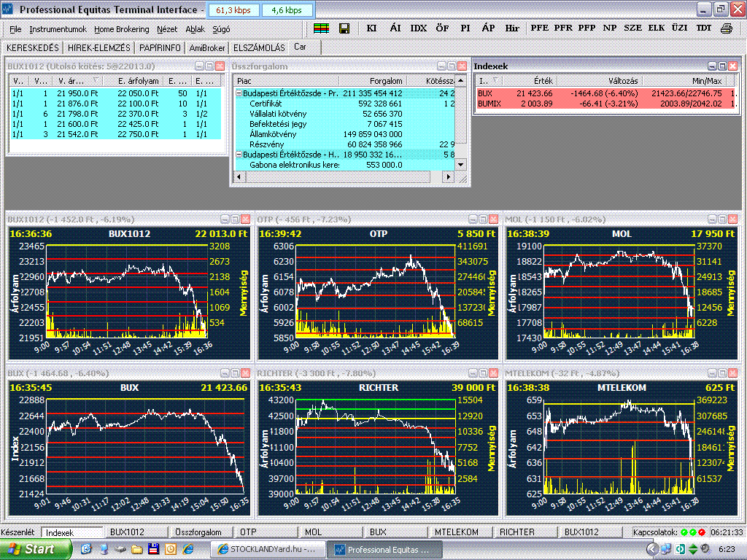Activate Indexek window from bottom bar

click(72, 532)
